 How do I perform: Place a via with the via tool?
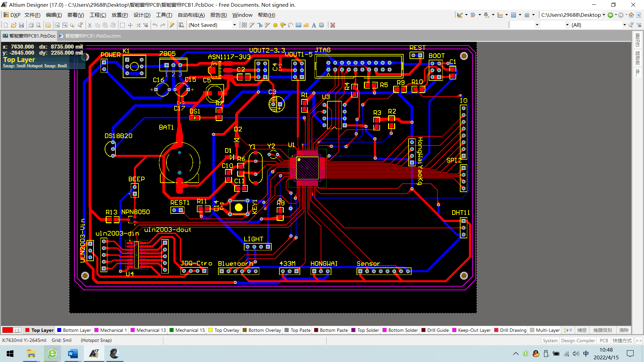283,25
